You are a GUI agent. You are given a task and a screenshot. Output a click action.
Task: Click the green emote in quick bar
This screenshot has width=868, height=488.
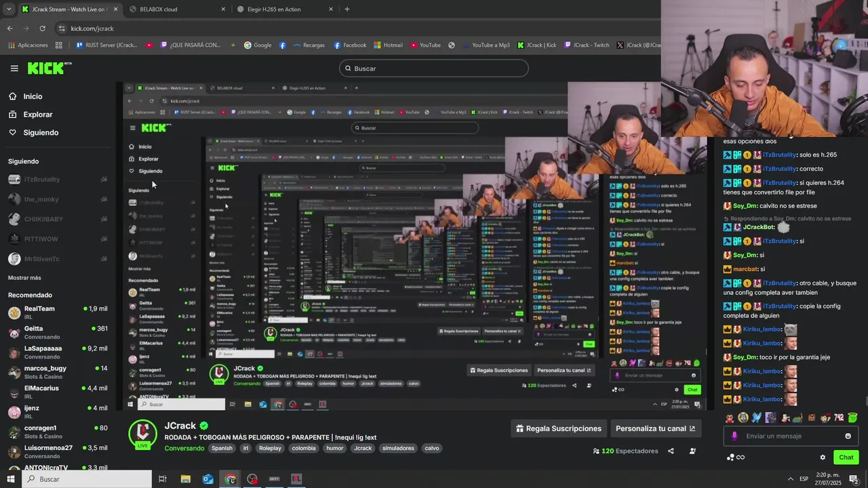pos(852,418)
